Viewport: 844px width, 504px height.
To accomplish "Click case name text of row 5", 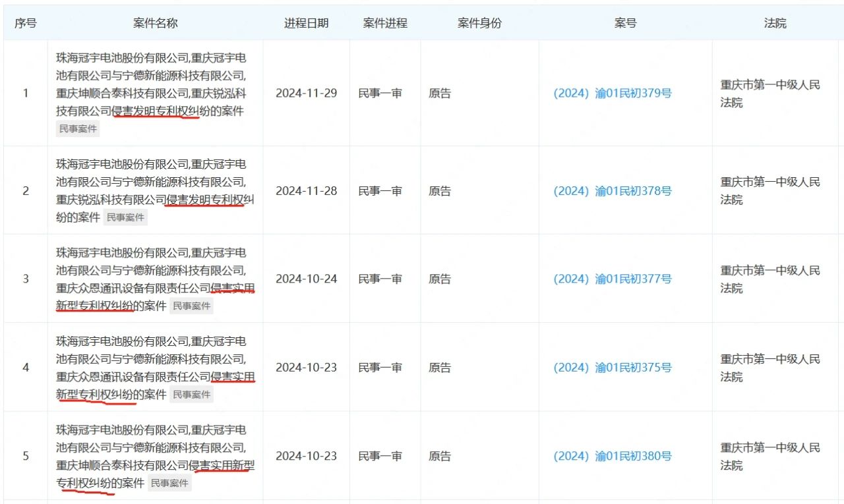I will [156, 457].
